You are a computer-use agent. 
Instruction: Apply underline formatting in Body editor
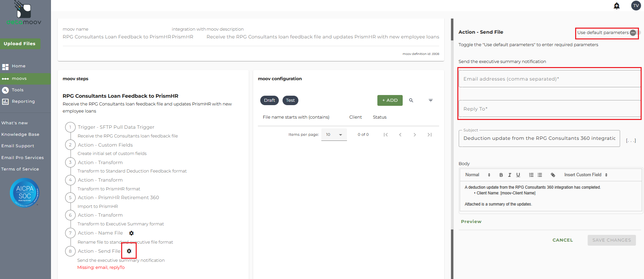518,175
